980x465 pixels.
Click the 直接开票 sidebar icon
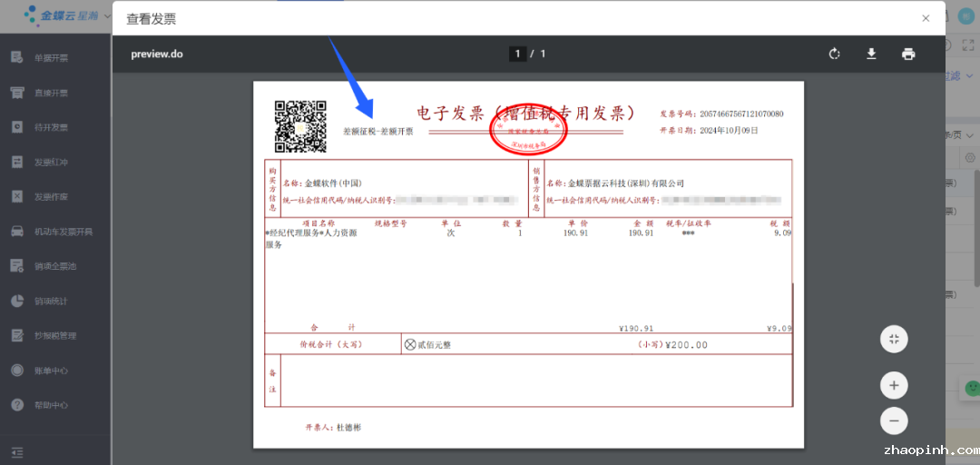pos(17,93)
